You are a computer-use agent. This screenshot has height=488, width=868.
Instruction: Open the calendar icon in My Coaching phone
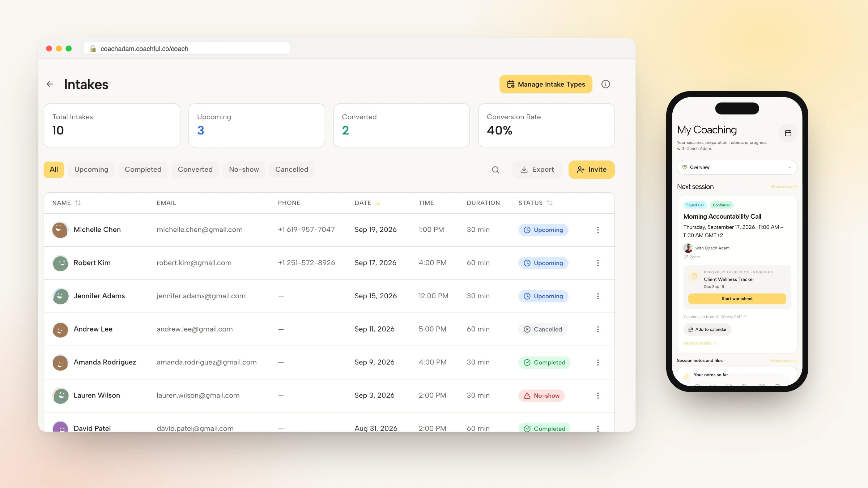tap(788, 133)
